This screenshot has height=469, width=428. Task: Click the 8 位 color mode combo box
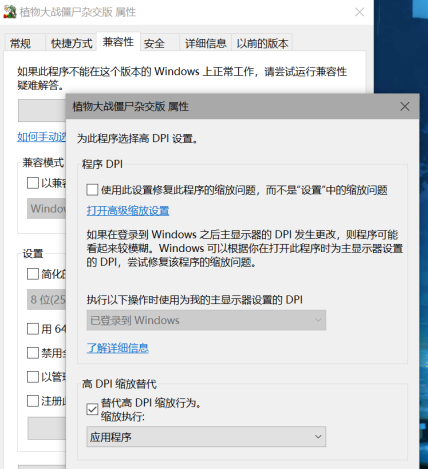(x=46, y=299)
